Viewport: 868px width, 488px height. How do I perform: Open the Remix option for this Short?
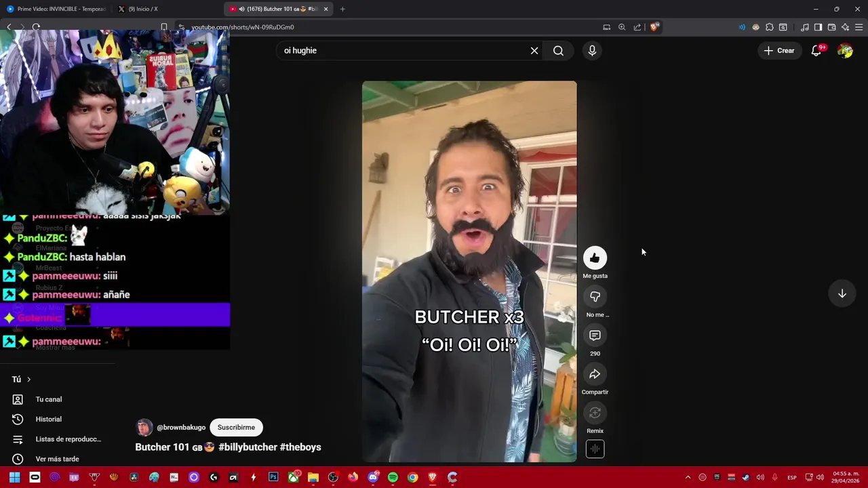tap(595, 413)
